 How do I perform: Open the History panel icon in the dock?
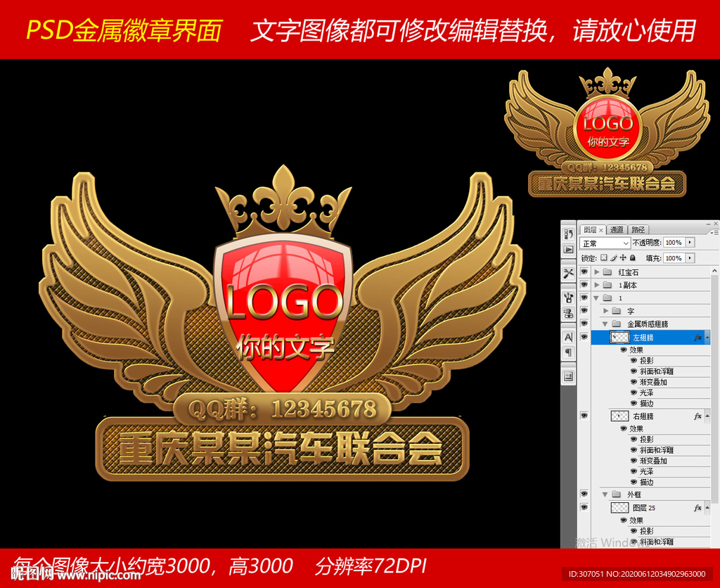point(568,234)
